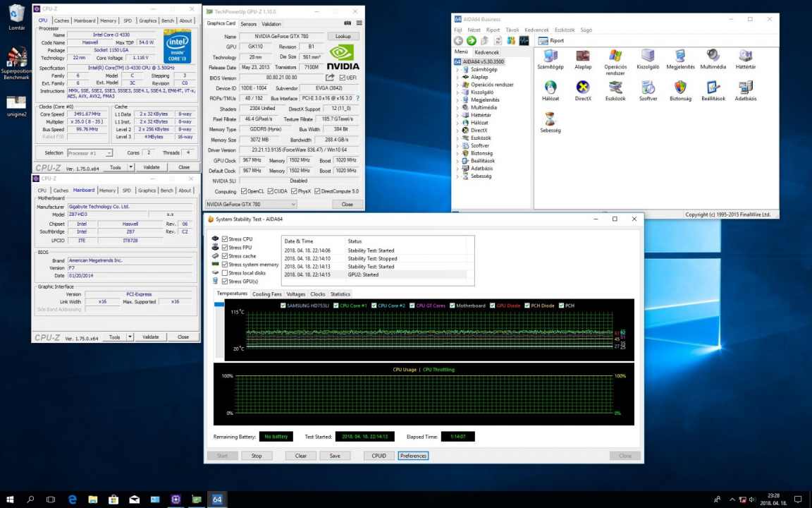
Task: Click the Edge browser icon on taskbar
Action: point(73,500)
